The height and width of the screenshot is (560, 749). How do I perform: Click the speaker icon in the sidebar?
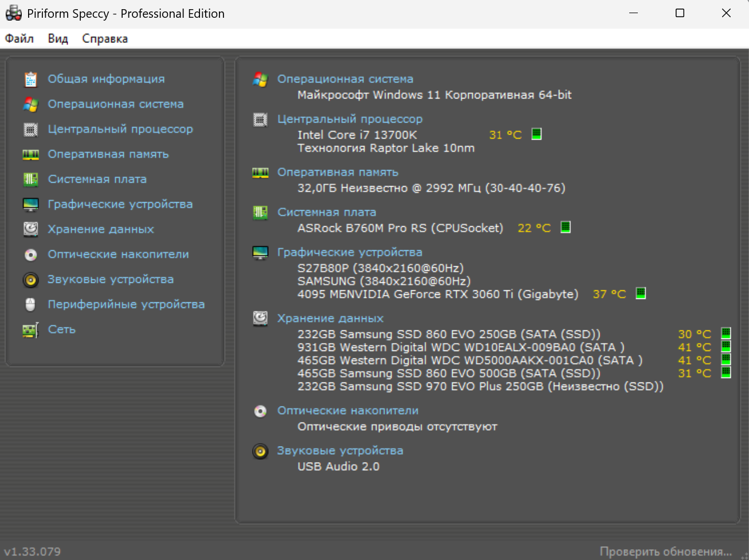[x=30, y=280]
